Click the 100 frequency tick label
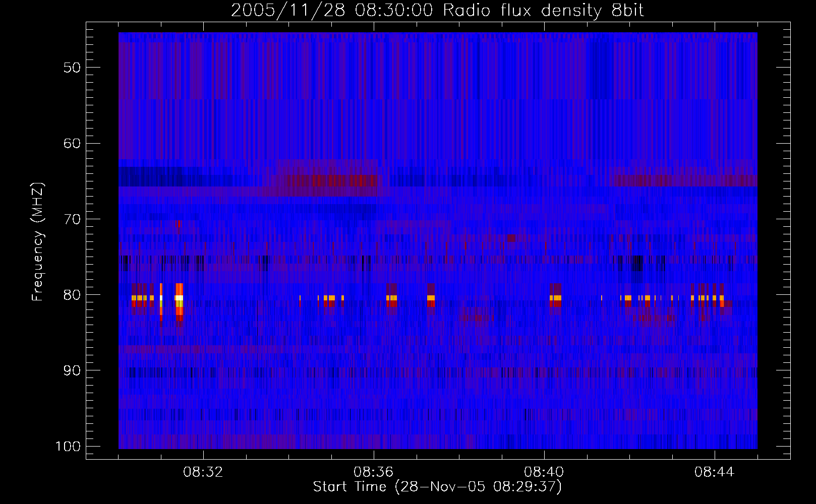Screen dimensions: 816x504 pyautogui.click(x=68, y=447)
